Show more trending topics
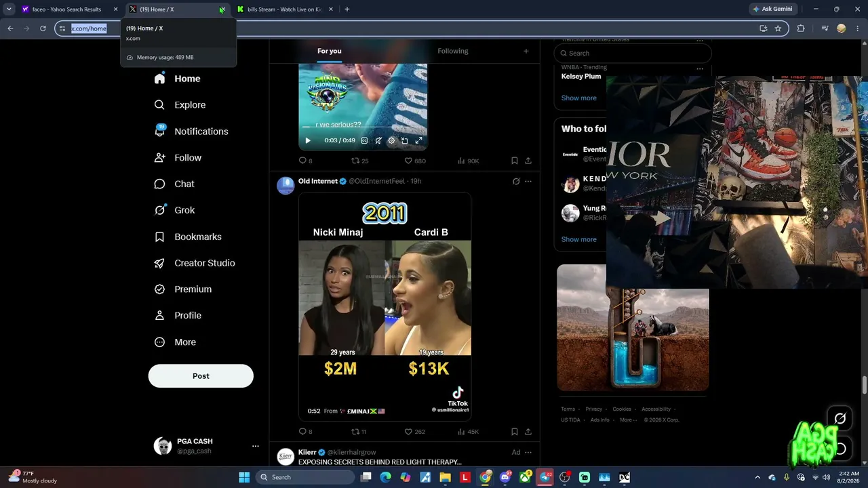This screenshot has height=488, width=868. point(579,98)
